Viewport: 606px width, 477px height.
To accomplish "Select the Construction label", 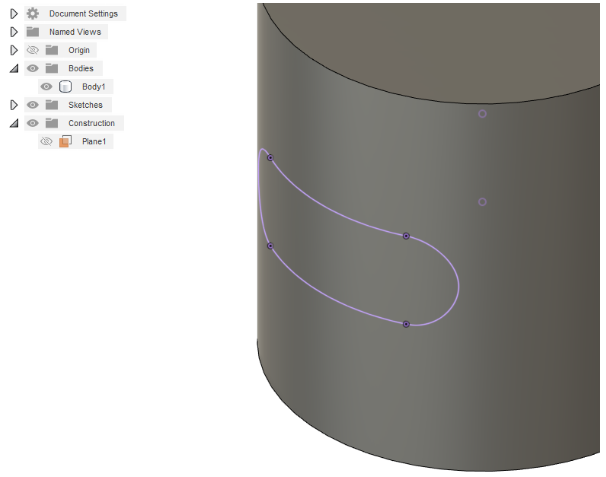I will [x=92, y=123].
